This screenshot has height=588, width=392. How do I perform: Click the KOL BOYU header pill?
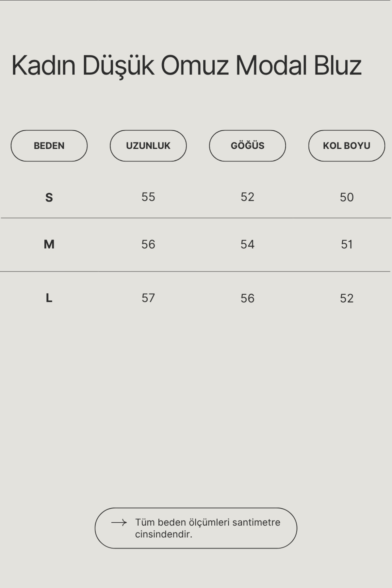point(346,146)
